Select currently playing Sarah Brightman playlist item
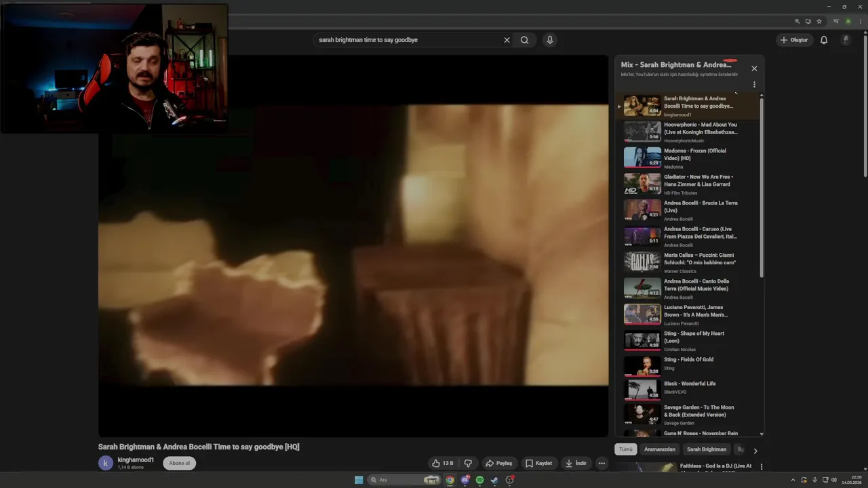The height and width of the screenshot is (488, 868). 688,106
